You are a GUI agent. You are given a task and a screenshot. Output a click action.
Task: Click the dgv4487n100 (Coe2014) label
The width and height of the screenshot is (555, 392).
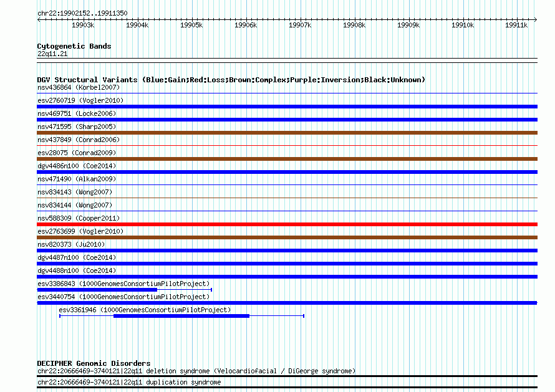77,257
